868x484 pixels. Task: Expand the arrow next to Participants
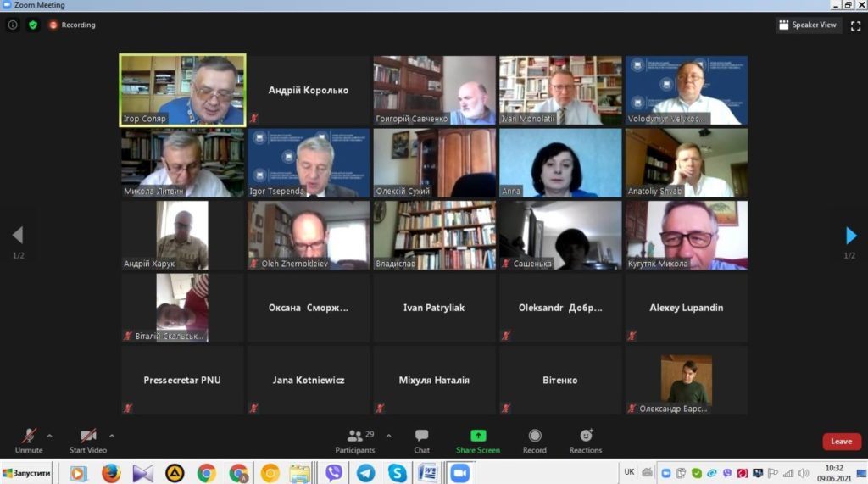pos(389,436)
